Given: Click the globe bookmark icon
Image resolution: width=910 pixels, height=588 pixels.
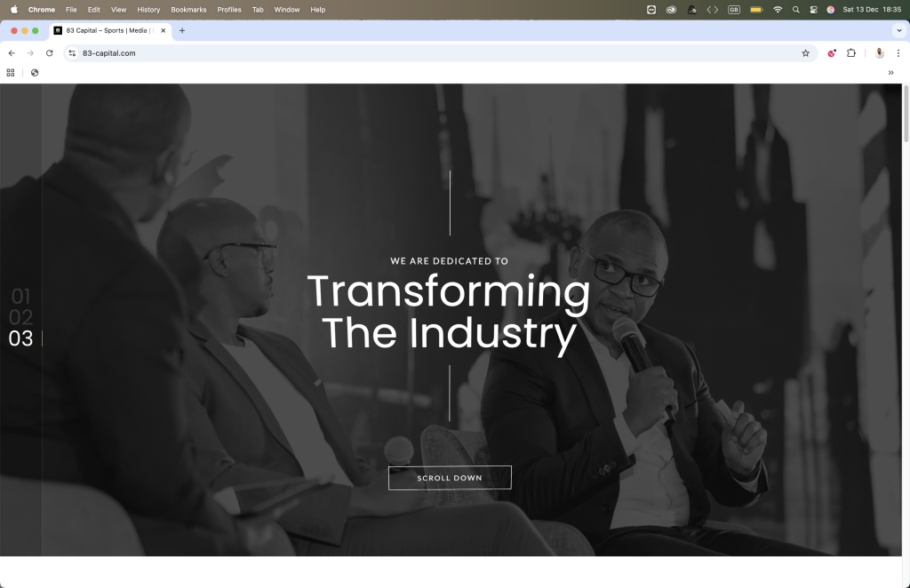Looking at the screenshot, I should pos(35,73).
